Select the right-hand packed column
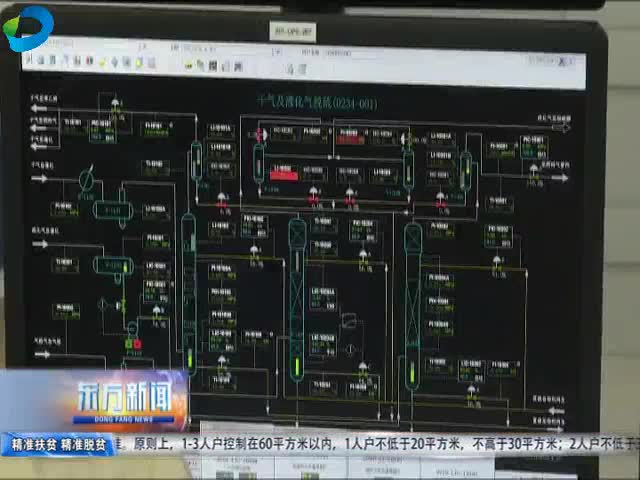This screenshot has width=640, height=480. [x=413, y=306]
